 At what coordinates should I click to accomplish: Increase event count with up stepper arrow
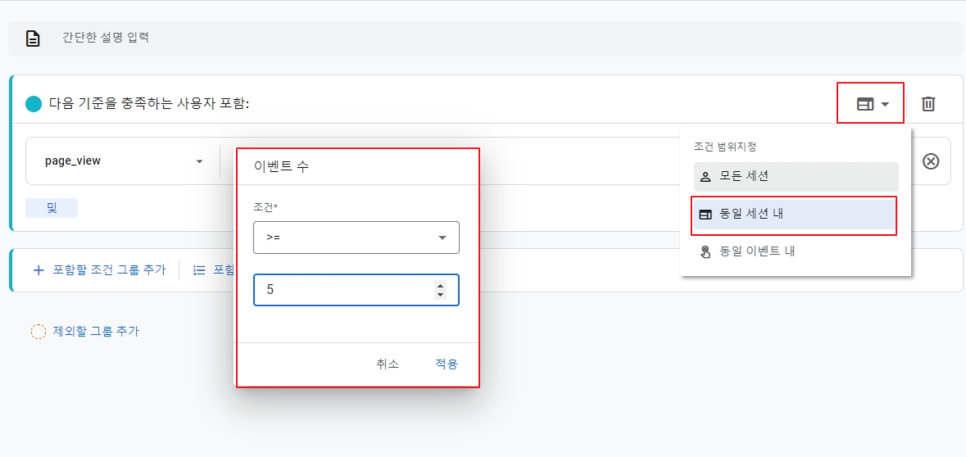click(x=440, y=285)
